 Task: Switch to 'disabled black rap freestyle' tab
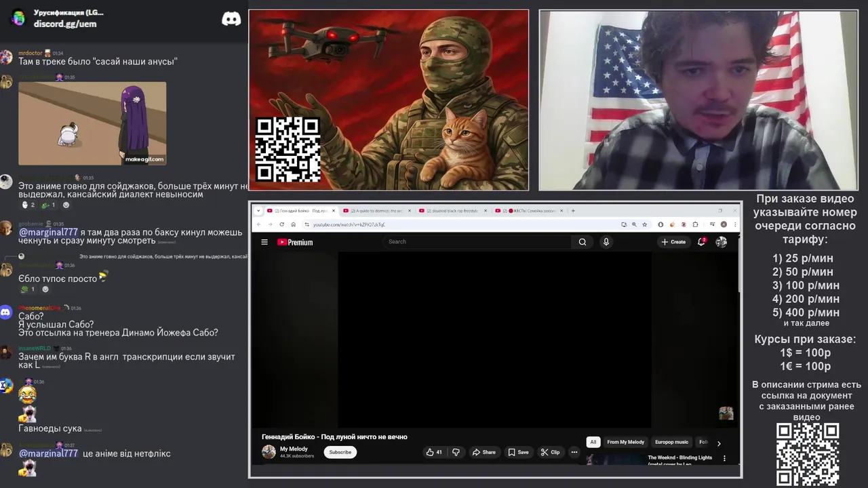pyautogui.click(x=451, y=211)
